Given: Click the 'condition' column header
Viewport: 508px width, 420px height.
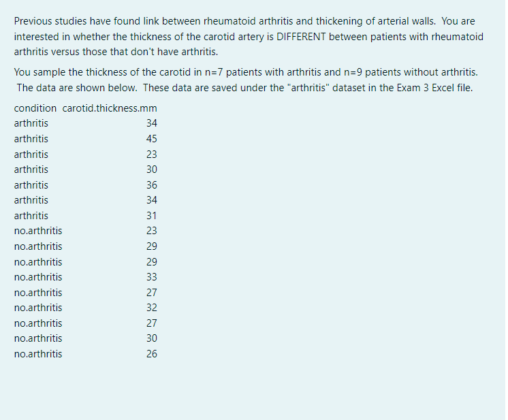Looking at the screenshot, I should (x=35, y=108).
